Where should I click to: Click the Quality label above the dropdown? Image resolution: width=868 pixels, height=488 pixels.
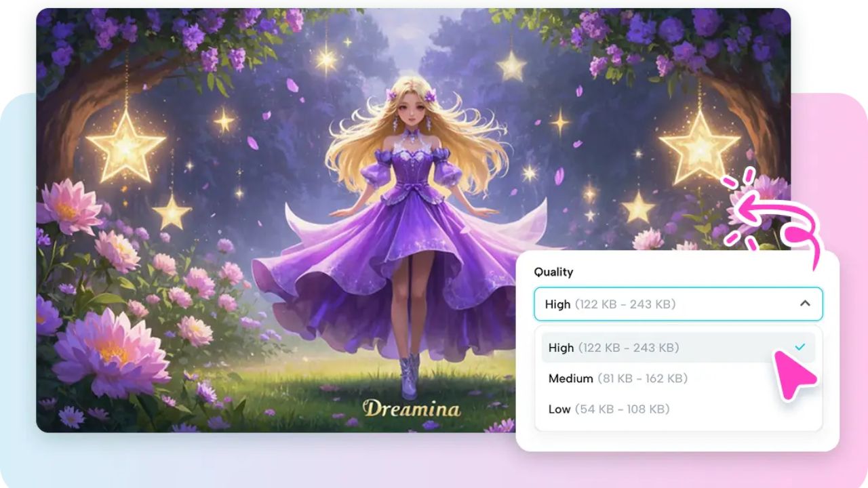(554, 272)
